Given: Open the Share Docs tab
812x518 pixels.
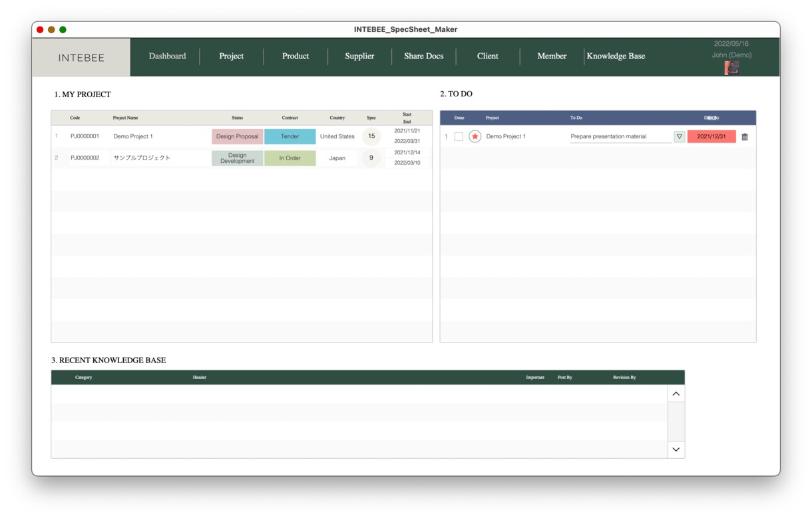Looking at the screenshot, I should (x=424, y=56).
